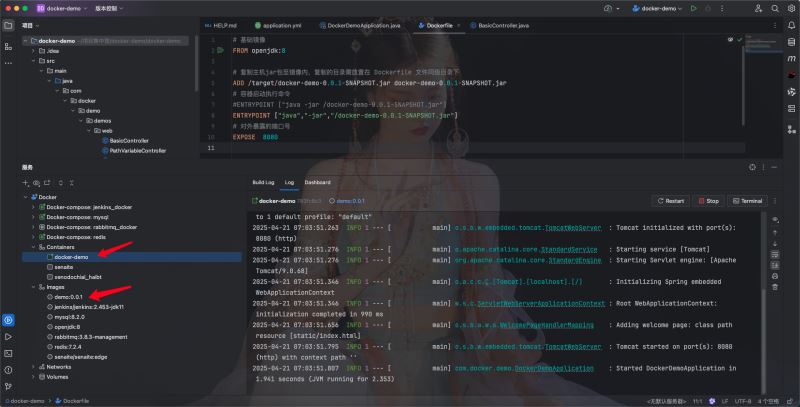Image resolution: width=800 pixels, height=407 pixels.
Task: Open PathVariableController in project tree
Action: coord(138,151)
